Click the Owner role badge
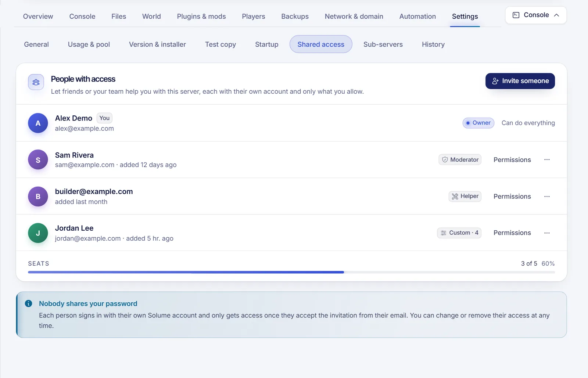This screenshot has height=378, width=588. tap(478, 123)
